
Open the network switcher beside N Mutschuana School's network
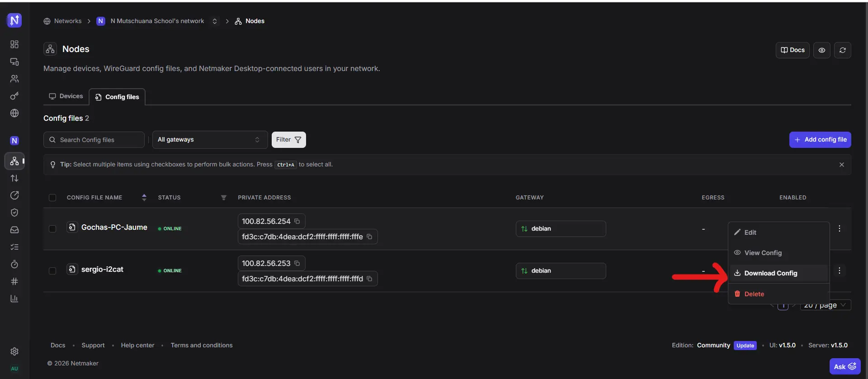(x=215, y=21)
